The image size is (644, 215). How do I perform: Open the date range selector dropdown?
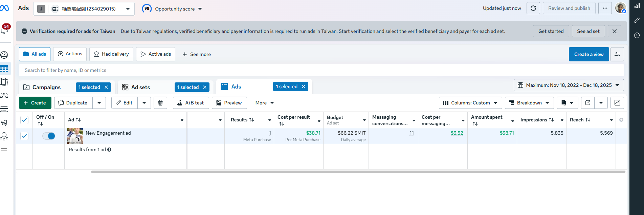[x=569, y=85]
